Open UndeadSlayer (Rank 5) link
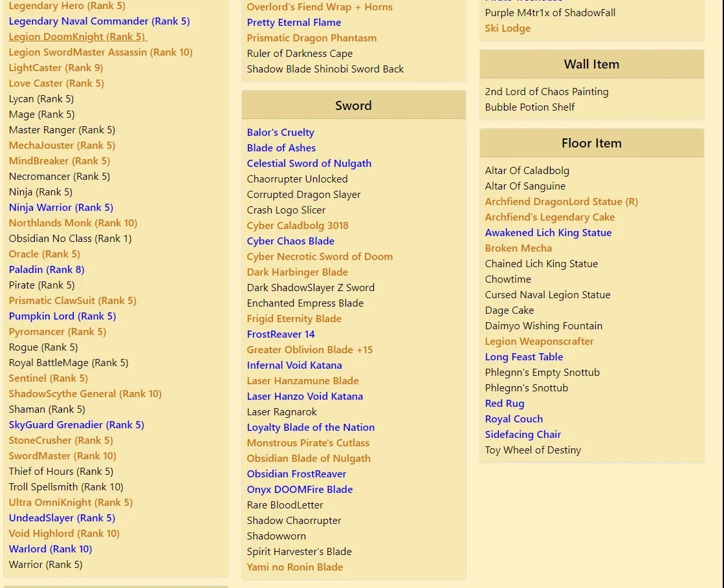Image resolution: width=724 pixels, height=588 pixels. 62,518
